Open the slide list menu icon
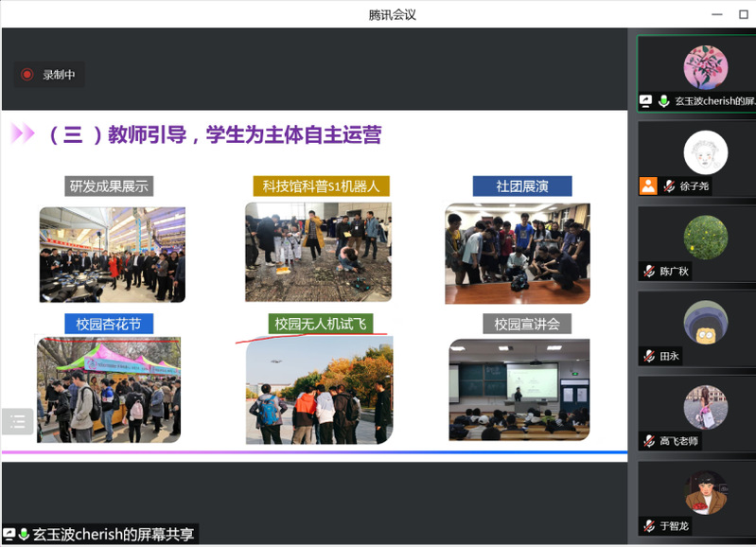Viewport: 756px width, 547px height. 16,421
